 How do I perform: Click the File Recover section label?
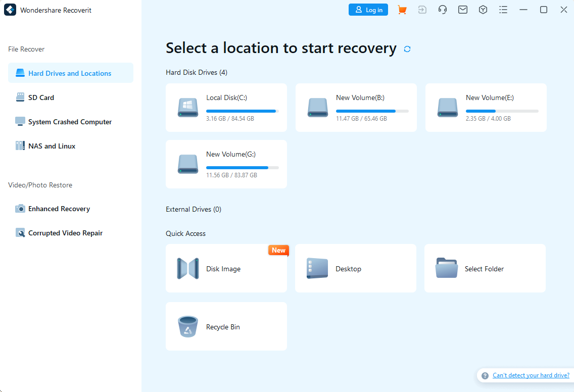click(26, 49)
